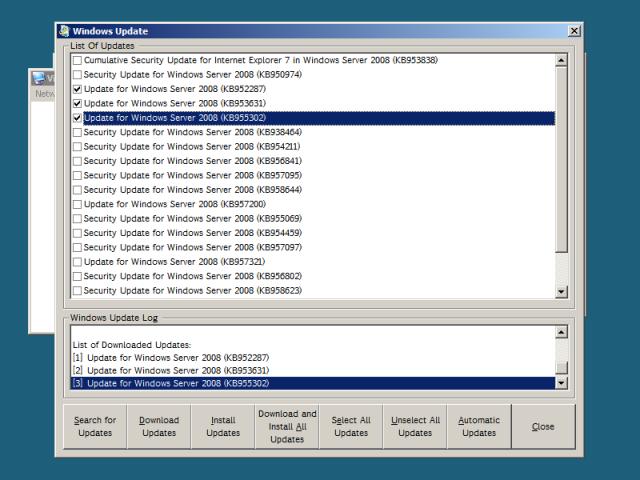Click update log scroll up arrow
The height and width of the screenshot is (480, 640).
pos(561,333)
